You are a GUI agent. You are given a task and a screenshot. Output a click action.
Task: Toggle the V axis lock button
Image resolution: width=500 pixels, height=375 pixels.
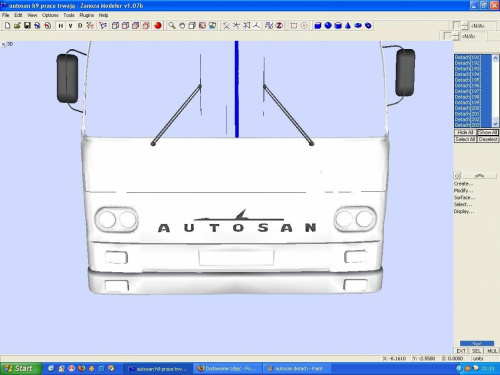[x=70, y=26]
